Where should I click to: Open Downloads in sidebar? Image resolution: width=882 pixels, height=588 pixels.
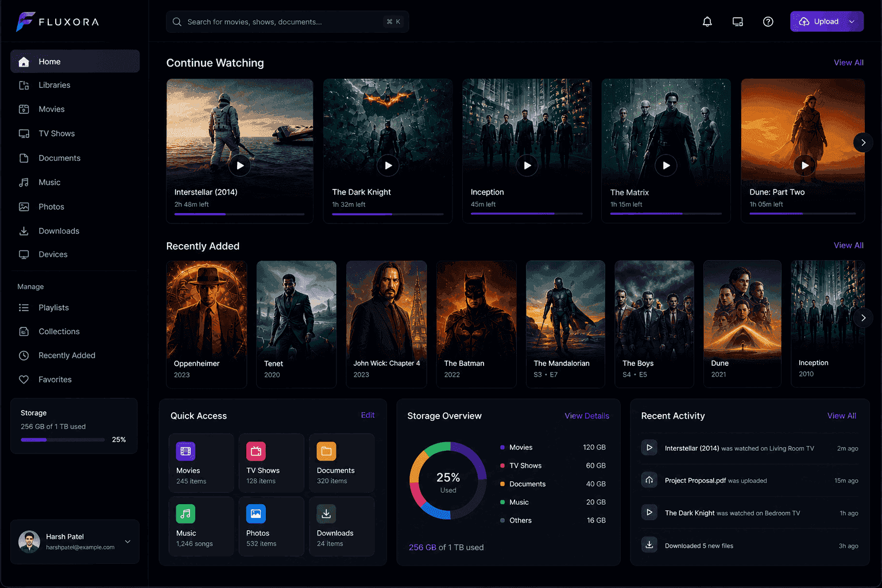[x=75, y=231]
